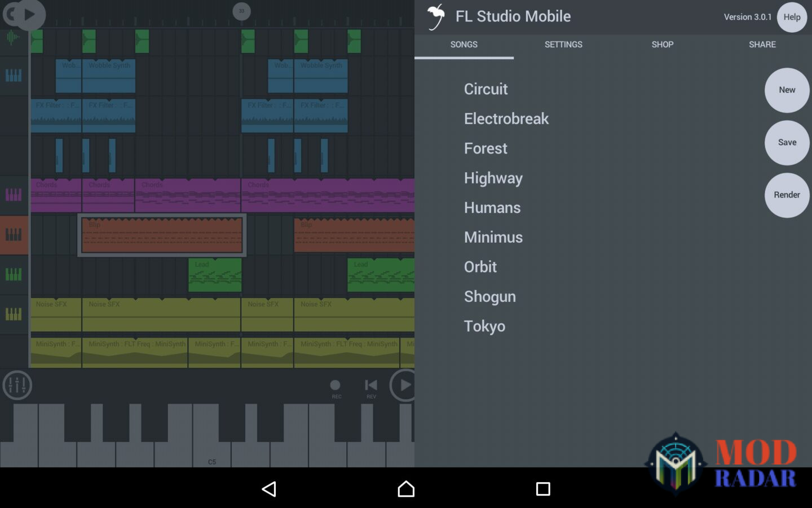Select the first Noise SFX clip

point(56,315)
